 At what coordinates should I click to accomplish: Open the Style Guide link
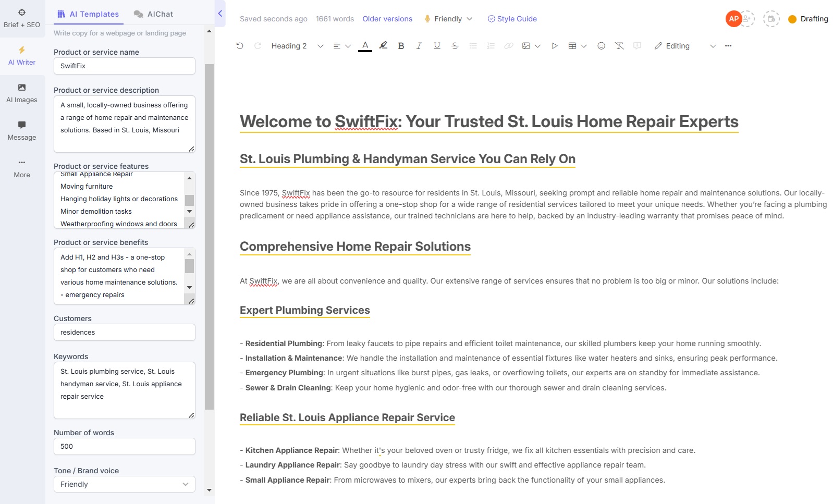[512, 19]
